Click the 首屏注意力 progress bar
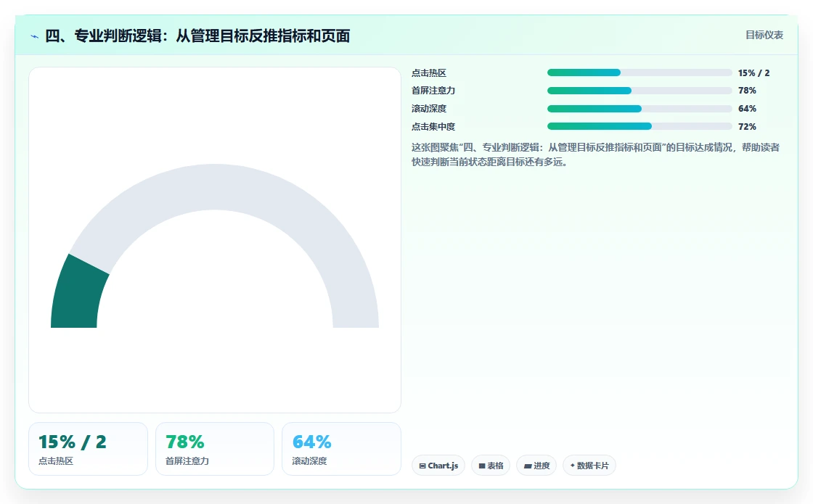Screen dimensions: 813x504 click(640, 91)
